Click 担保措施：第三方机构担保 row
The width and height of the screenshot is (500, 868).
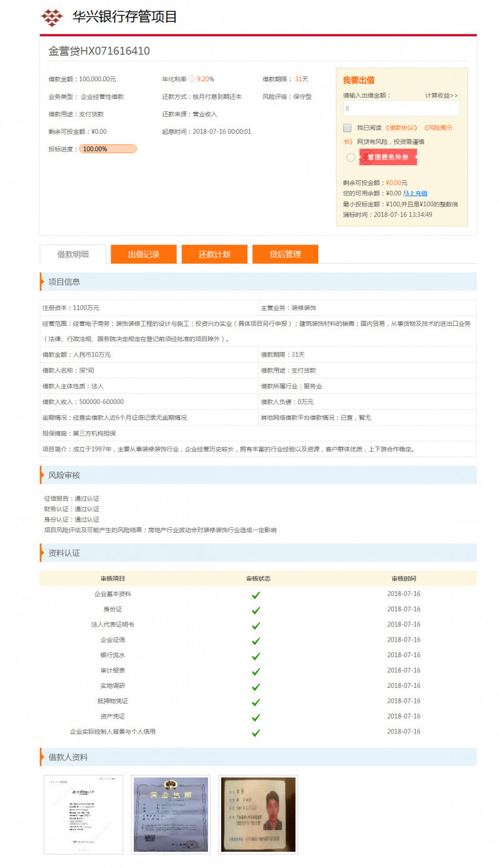click(x=258, y=433)
